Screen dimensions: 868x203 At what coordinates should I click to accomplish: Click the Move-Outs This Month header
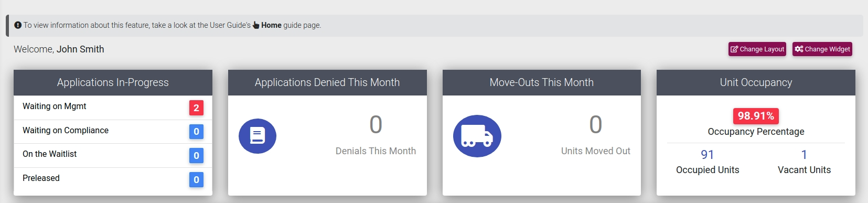(x=542, y=82)
